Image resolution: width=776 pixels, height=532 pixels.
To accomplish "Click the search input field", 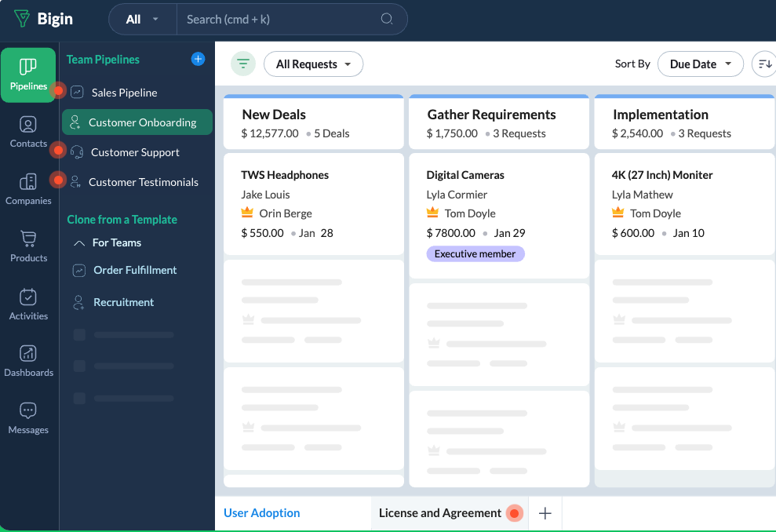I will point(282,20).
